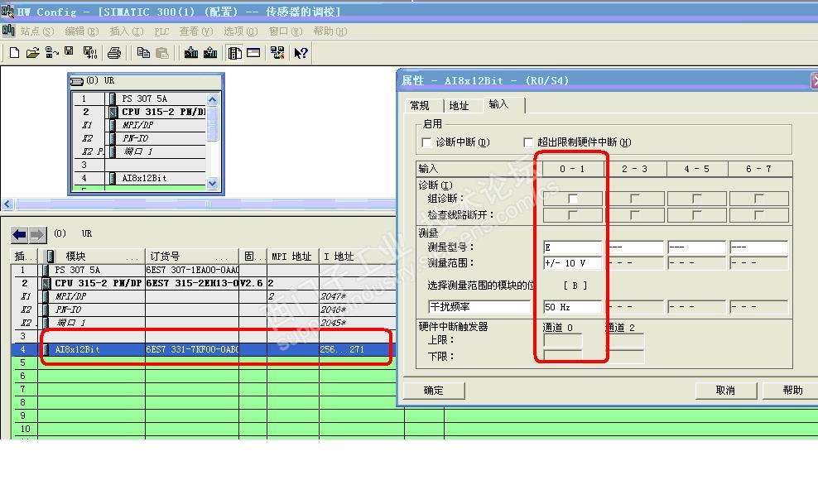
Task: Click the Copy toolbar icon
Action: point(143,53)
